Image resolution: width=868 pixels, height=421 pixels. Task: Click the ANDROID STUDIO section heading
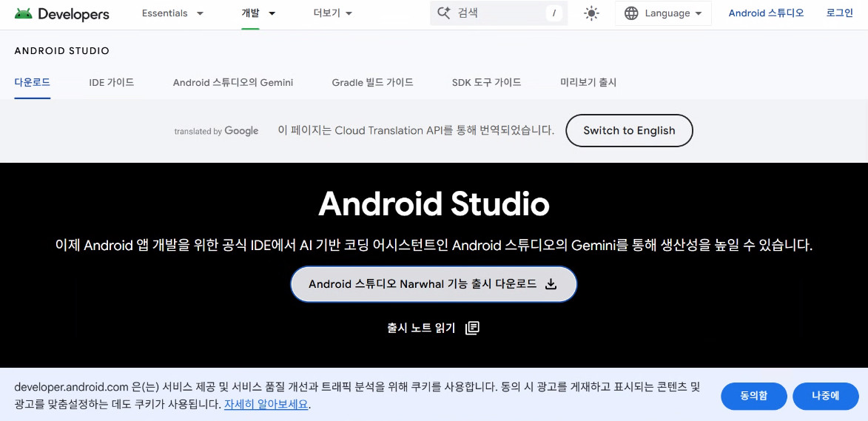(x=62, y=51)
